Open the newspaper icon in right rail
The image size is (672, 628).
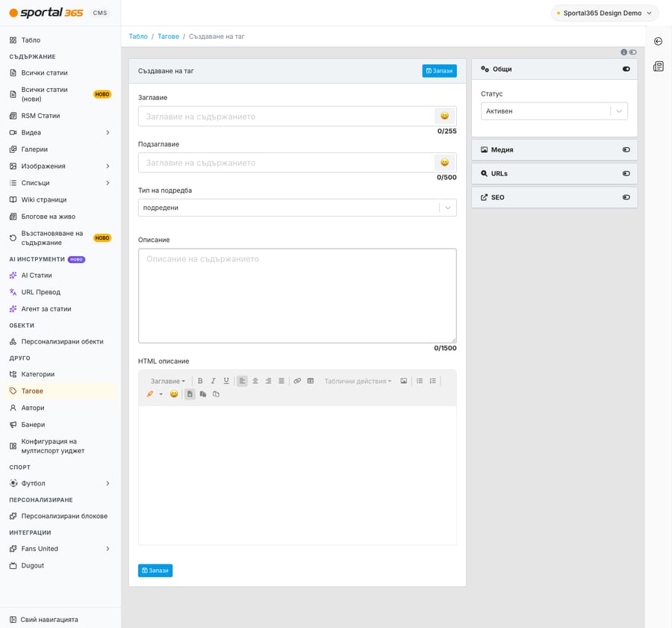(x=659, y=66)
